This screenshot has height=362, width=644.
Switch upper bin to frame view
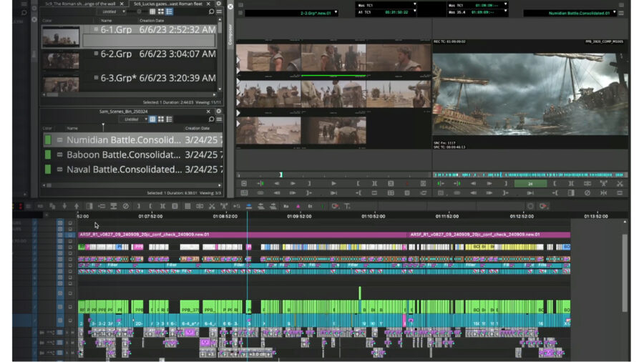(x=160, y=12)
